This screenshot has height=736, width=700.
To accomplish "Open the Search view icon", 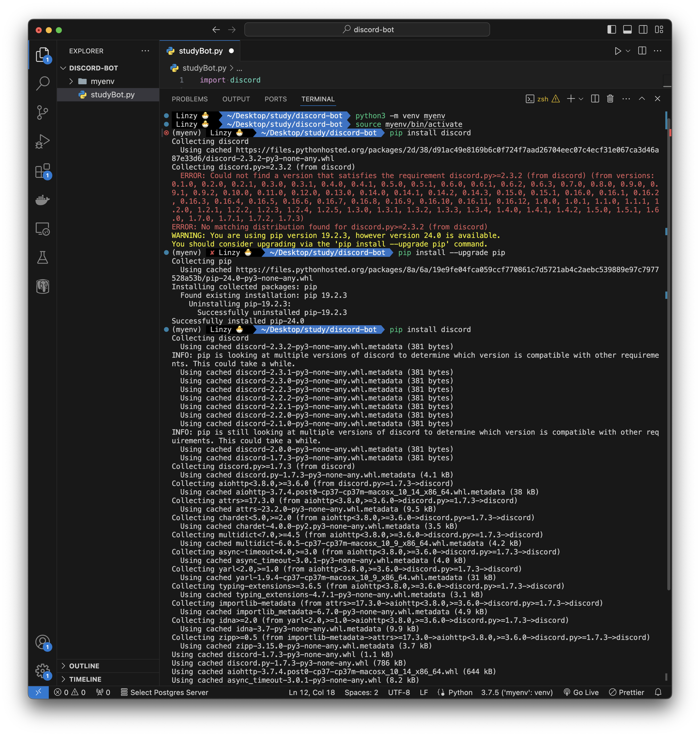I will click(x=42, y=83).
